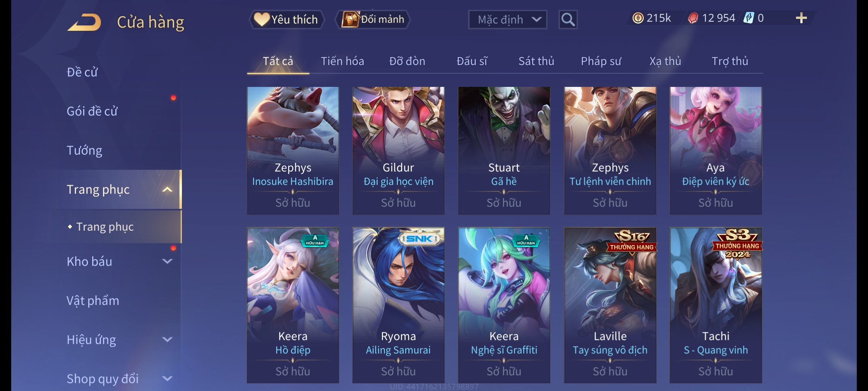Expand the Kho báu sidebar section
This screenshot has width=868, height=391.
click(167, 261)
